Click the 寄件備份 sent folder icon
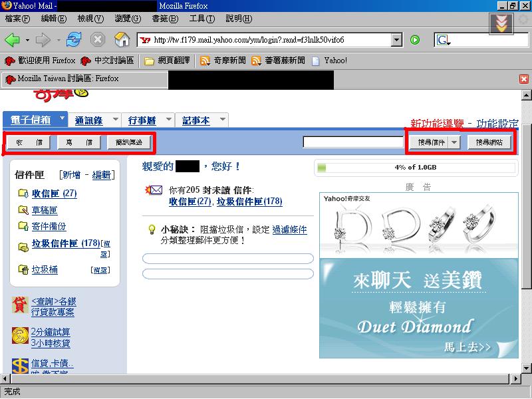 click(23, 226)
